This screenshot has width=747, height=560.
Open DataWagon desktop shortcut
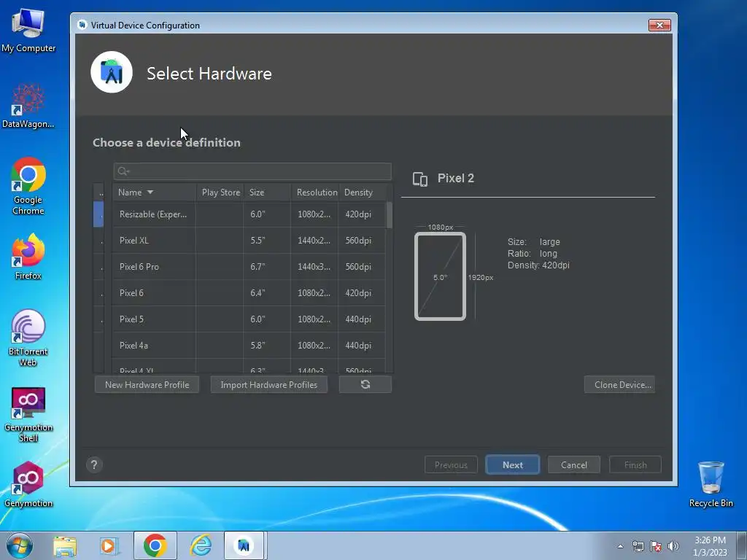[28, 106]
